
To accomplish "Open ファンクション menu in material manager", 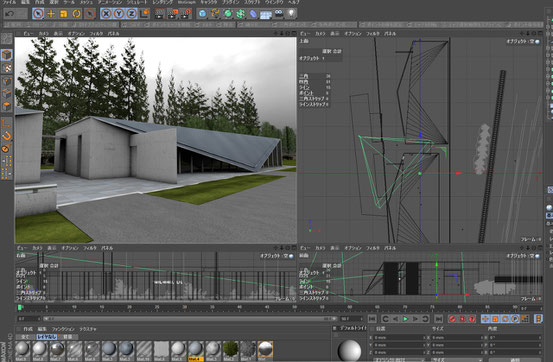I will (x=63, y=329).
